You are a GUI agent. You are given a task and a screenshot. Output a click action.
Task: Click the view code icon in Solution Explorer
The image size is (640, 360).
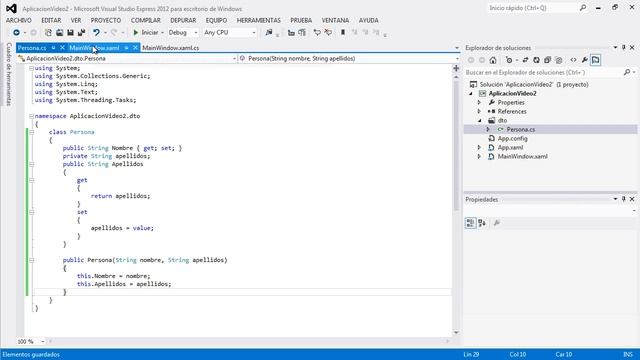coord(573,60)
